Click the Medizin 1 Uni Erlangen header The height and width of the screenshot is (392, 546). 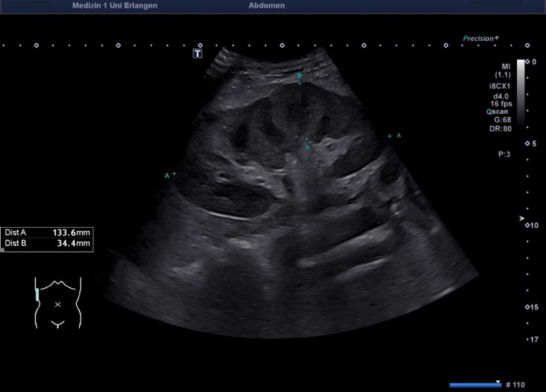114,6
